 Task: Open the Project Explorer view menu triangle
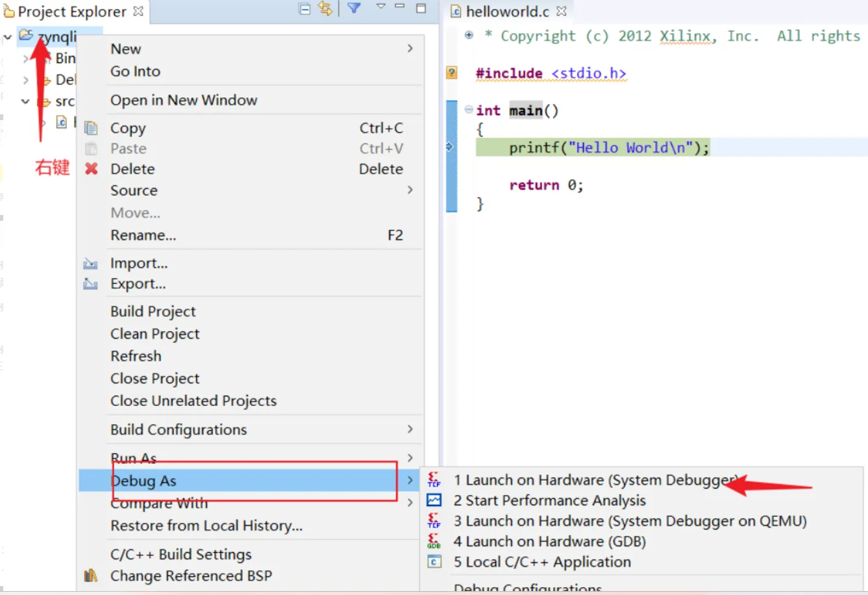(381, 6)
